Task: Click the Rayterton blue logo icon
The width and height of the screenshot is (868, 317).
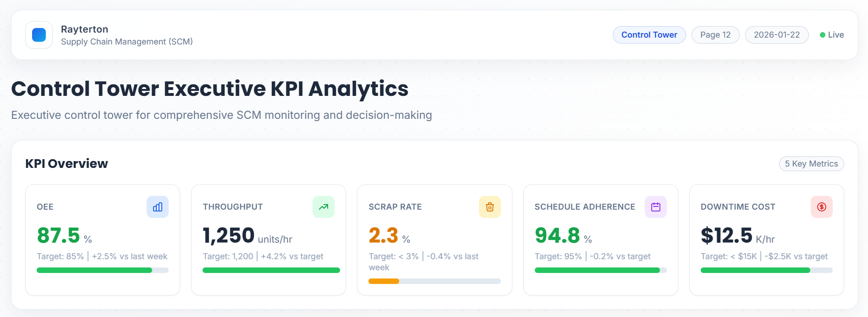Action: [39, 35]
